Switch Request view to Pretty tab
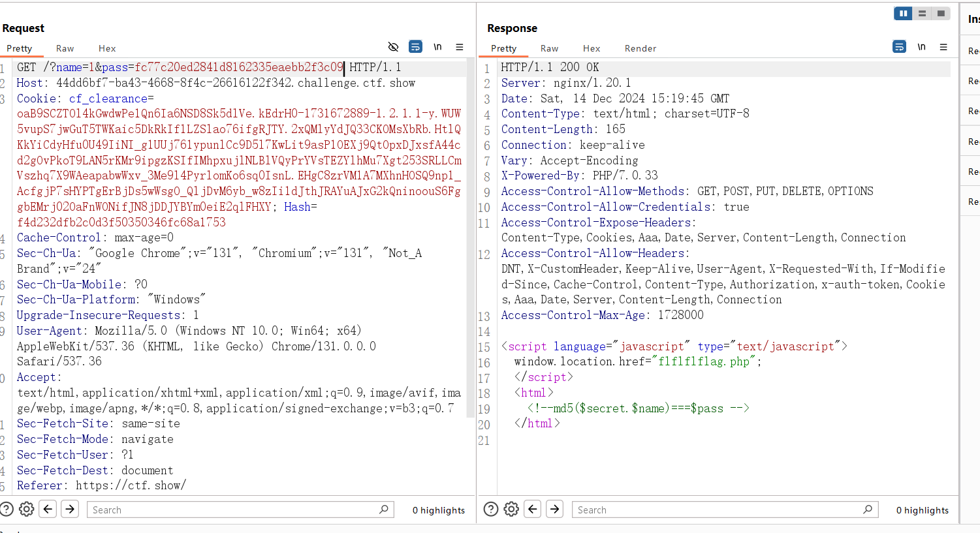 click(20, 48)
